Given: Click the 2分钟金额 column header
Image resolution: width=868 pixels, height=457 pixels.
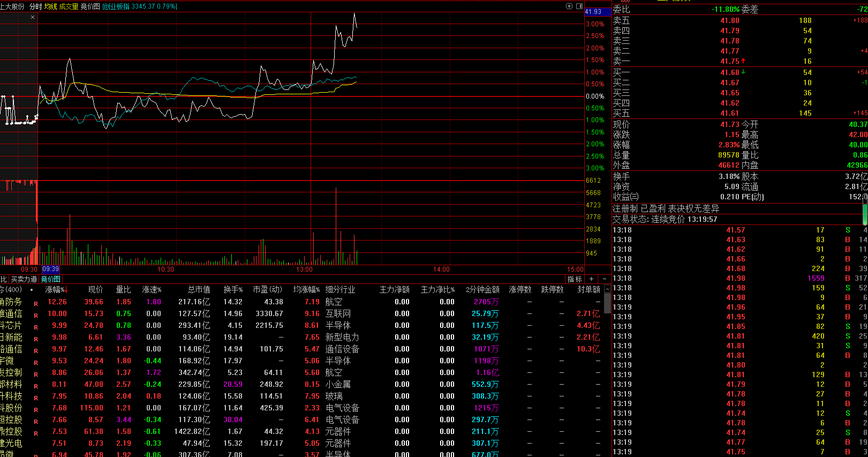Looking at the screenshot, I should (x=482, y=289).
